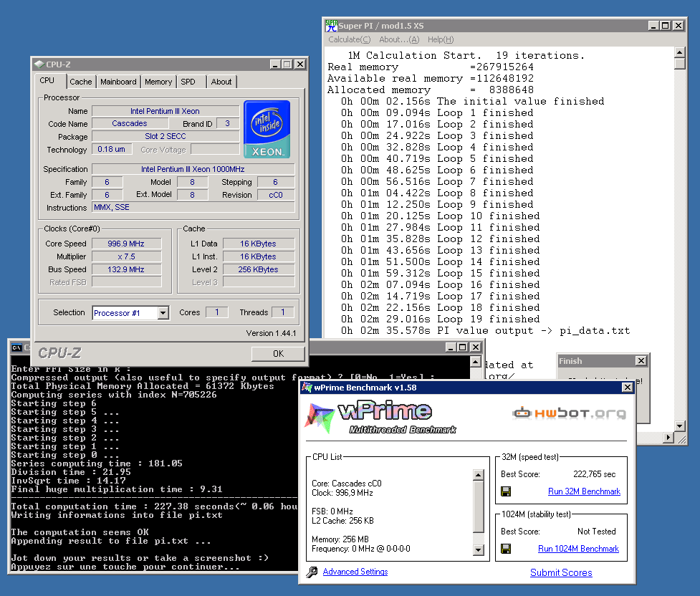Click scroll down arrow in Super PI window
Viewport: 700px width, 596px height.
coord(679,426)
